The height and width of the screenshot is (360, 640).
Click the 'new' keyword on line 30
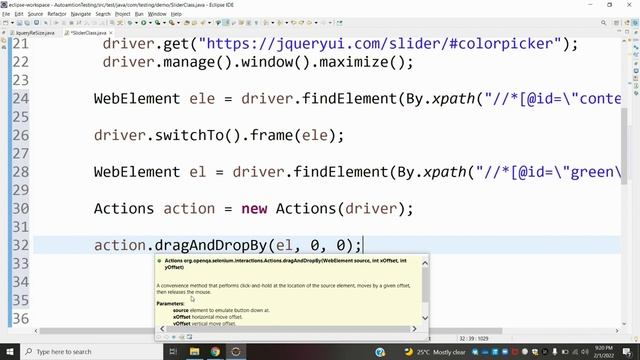[254, 209]
